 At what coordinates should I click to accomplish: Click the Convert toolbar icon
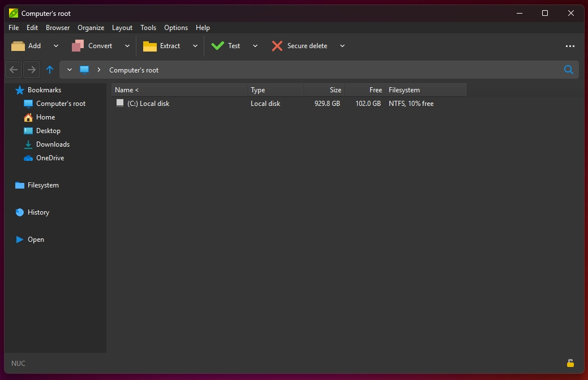(x=78, y=46)
